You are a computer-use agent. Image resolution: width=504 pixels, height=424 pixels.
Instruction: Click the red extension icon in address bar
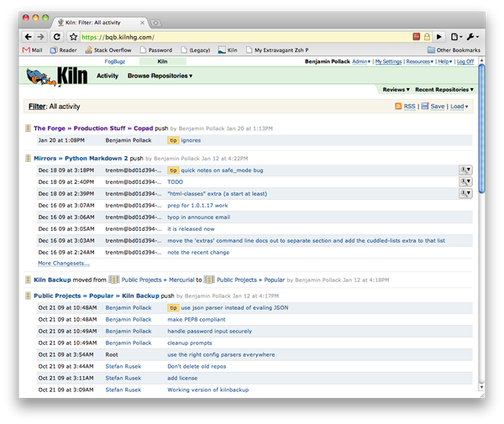coord(417,37)
